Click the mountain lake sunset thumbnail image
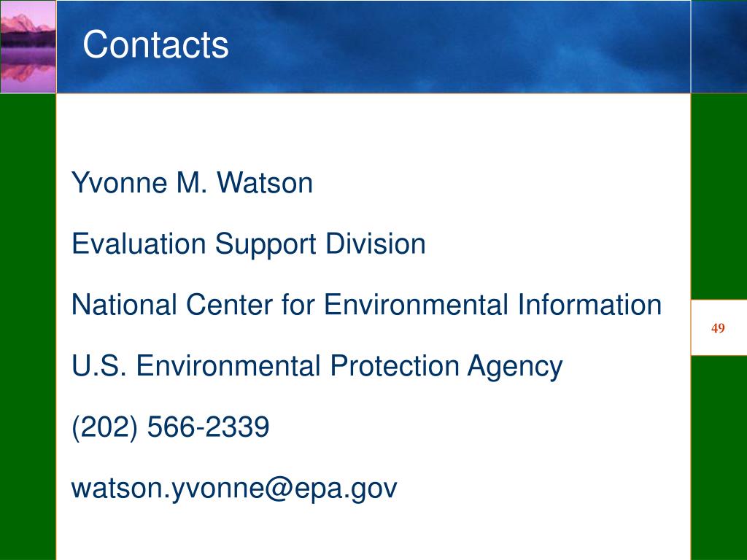Image resolution: width=747 pixels, height=560 pixels. point(28,47)
